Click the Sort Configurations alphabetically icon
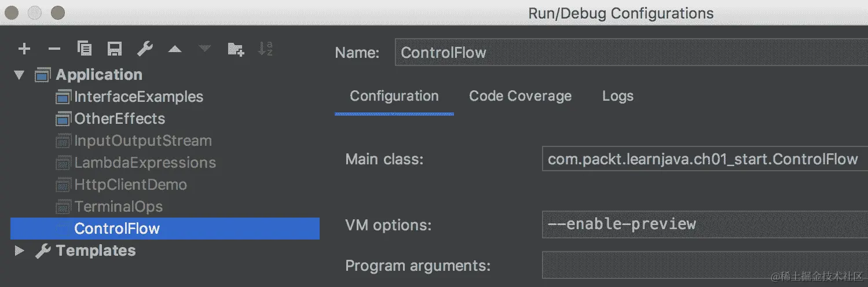 [x=265, y=49]
